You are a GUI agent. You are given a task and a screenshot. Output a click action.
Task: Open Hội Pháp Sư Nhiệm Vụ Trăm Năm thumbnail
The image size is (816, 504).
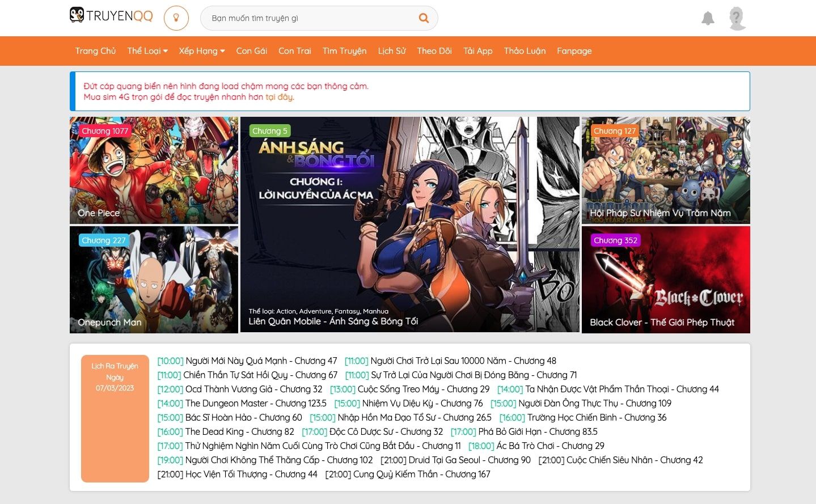[x=666, y=170]
